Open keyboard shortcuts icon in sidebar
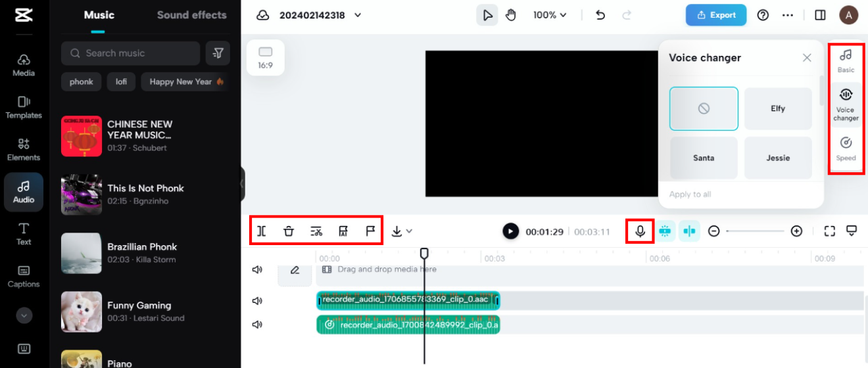868x368 pixels. pyautogui.click(x=24, y=348)
